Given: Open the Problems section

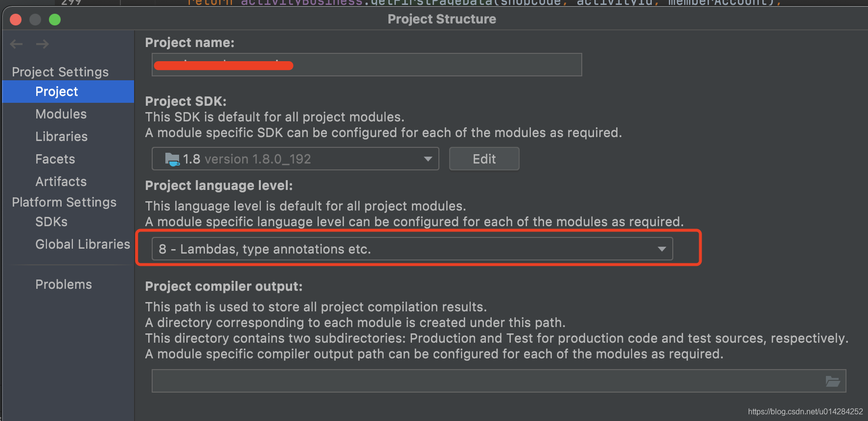Looking at the screenshot, I should click(64, 284).
